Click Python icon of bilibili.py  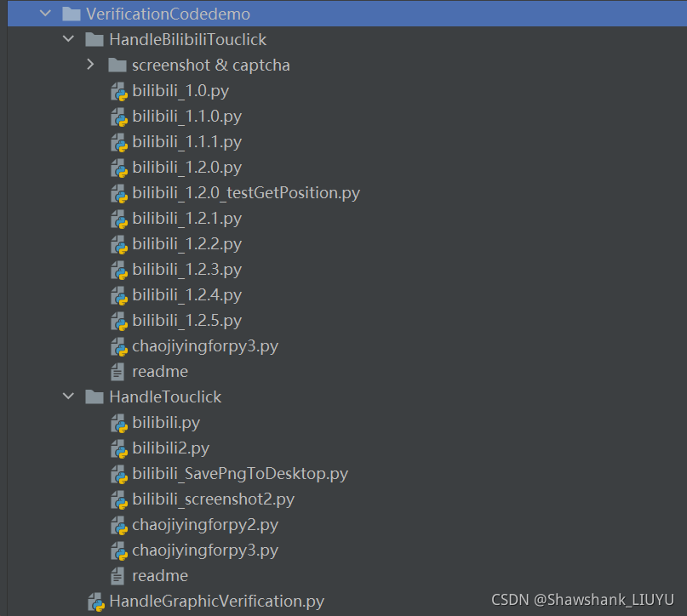click(x=118, y=424)
